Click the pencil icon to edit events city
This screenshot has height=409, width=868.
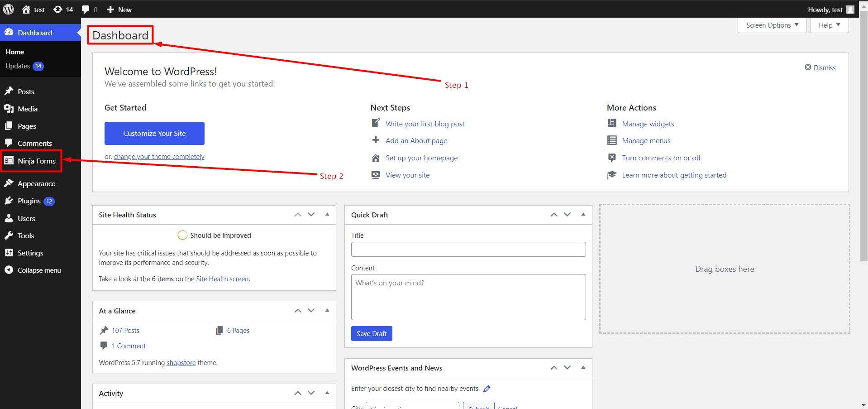[487, 389]
